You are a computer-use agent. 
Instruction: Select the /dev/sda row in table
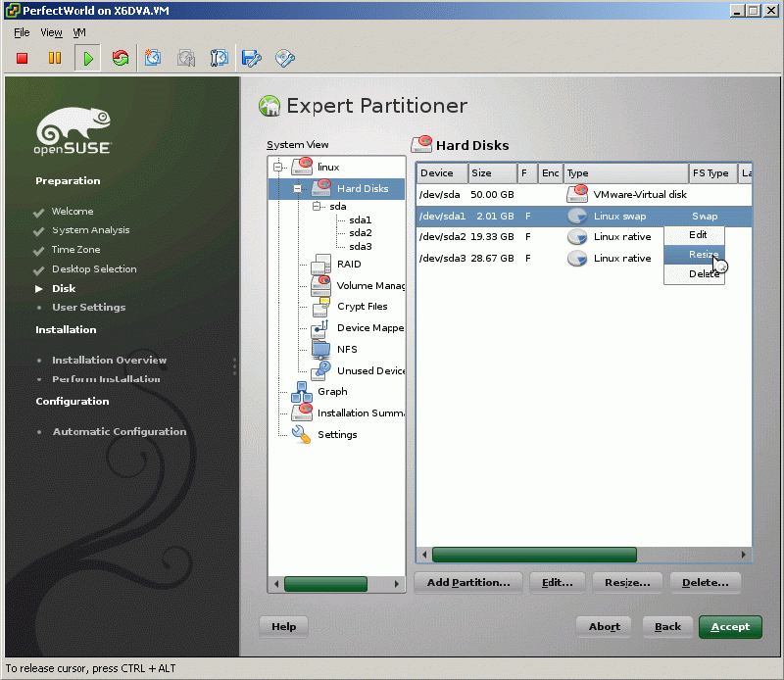[x=584, y=195]
